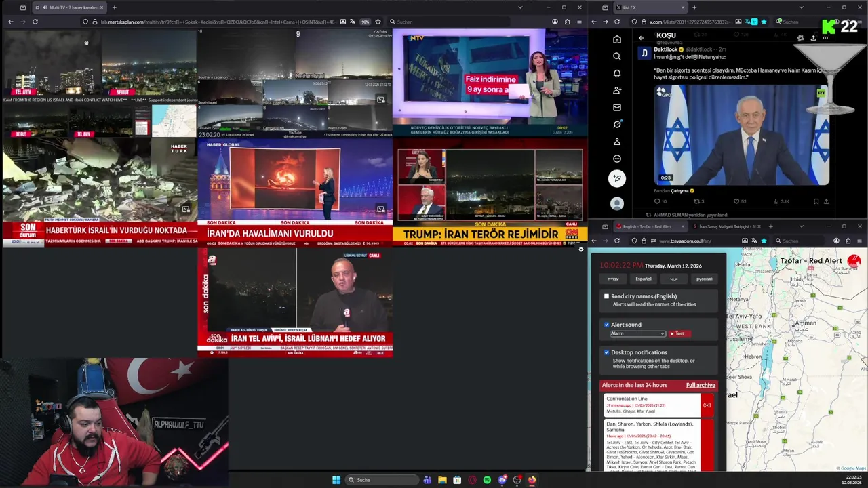This screenshot has height=488, width=868.
Task: Open 90% zoom level indicator in address bar
Action: (x=365, y=22)
